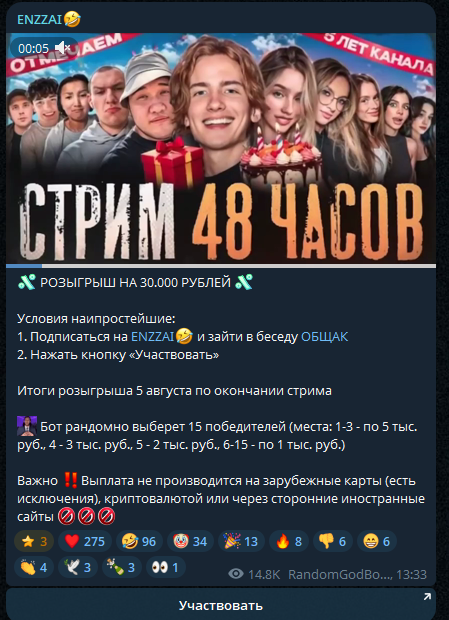
Task: Open the ОБЩАК chat link
Action: click(324, 336)
